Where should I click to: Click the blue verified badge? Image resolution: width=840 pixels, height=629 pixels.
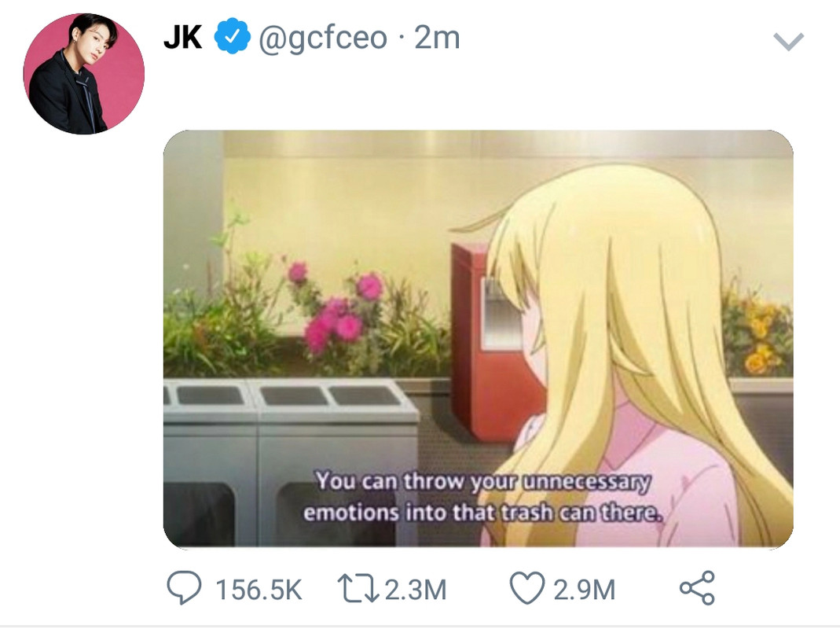coord(232,36)
